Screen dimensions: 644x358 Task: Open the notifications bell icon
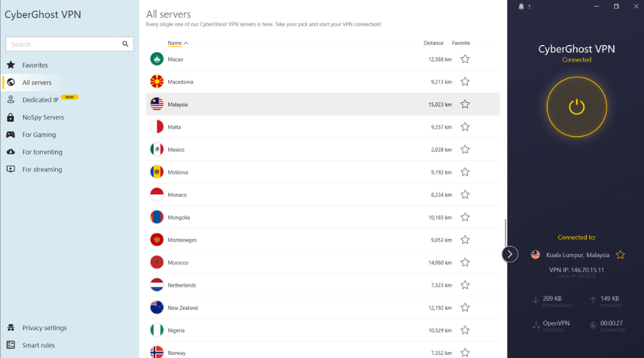click(x=521, y=6)
